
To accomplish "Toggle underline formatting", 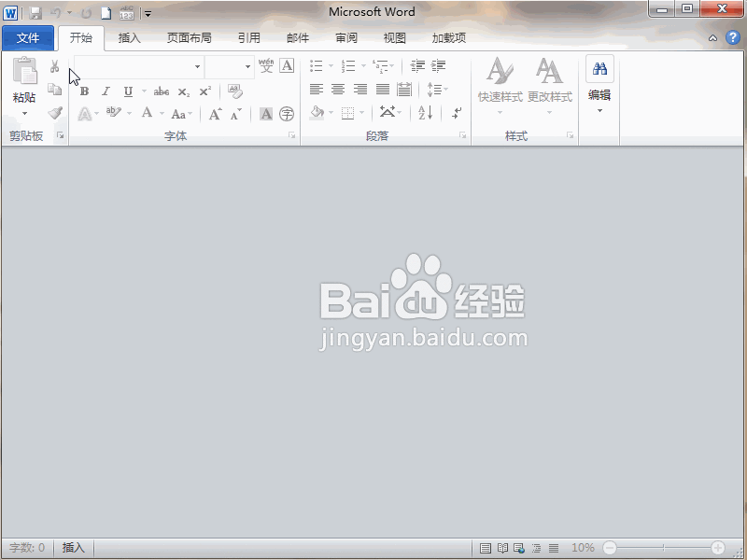I will (128, 91).
